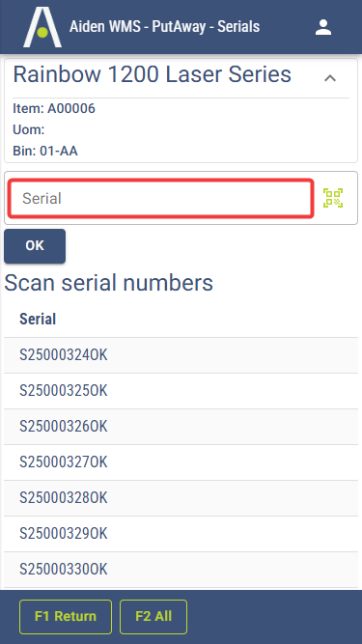The image size is (362, 644).
Task: Click the F2 All button
Action: click(x=153, y=616)
